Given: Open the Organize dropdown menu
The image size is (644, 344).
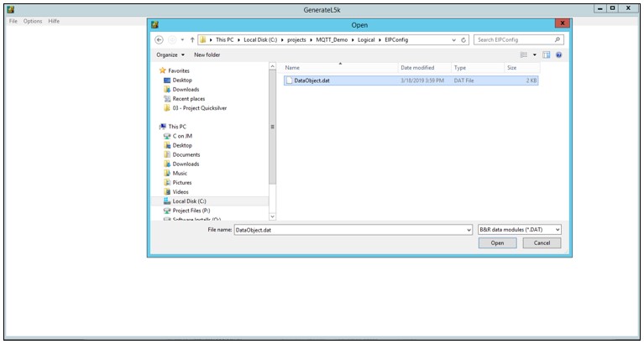Looking at the screenshot, I should (170, 55).
